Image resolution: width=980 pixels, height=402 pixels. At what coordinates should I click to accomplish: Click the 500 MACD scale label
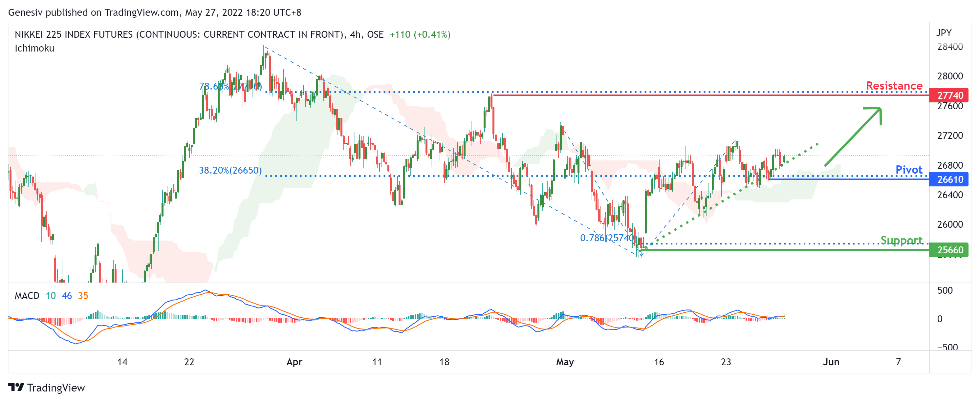[945, 290]
